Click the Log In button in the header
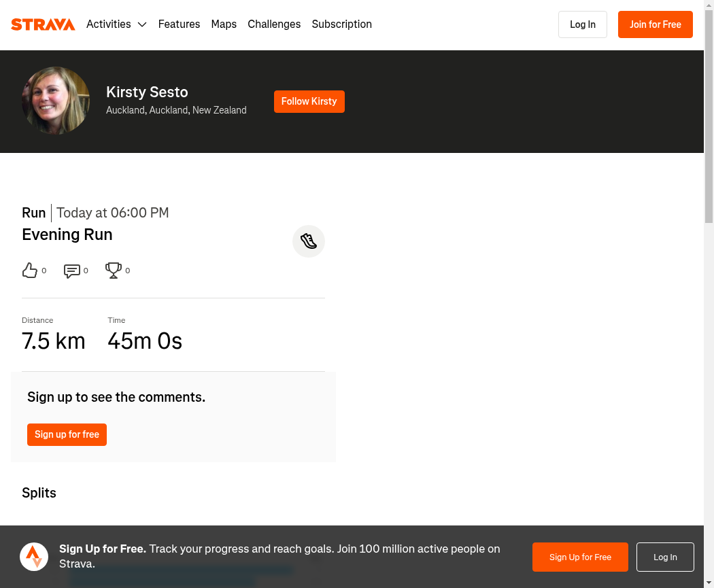714x588 pixels. [582, 24]
